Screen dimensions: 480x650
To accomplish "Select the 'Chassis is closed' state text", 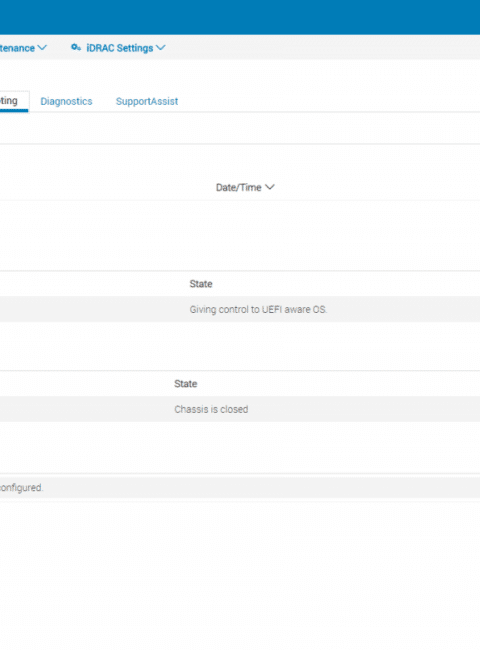I will (211, 410).
